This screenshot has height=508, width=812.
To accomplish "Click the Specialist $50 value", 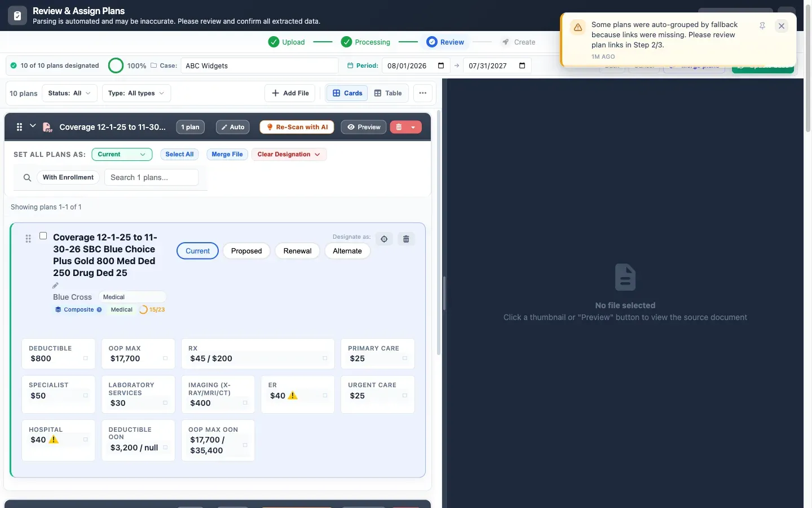I will pos(38,396).
